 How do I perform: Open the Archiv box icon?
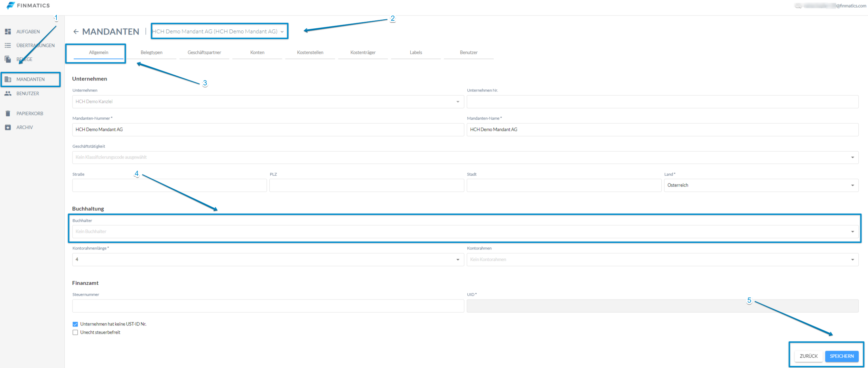coord(8,128)
